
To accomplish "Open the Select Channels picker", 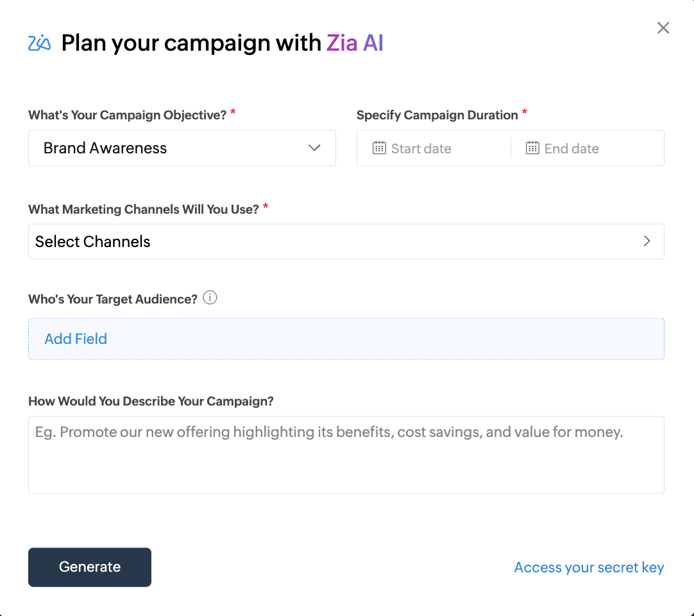I will click(346, 242).
